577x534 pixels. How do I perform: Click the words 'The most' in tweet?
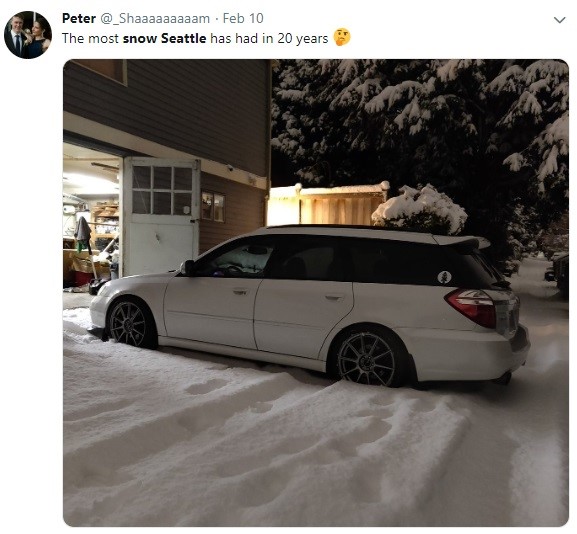(90, 38)
